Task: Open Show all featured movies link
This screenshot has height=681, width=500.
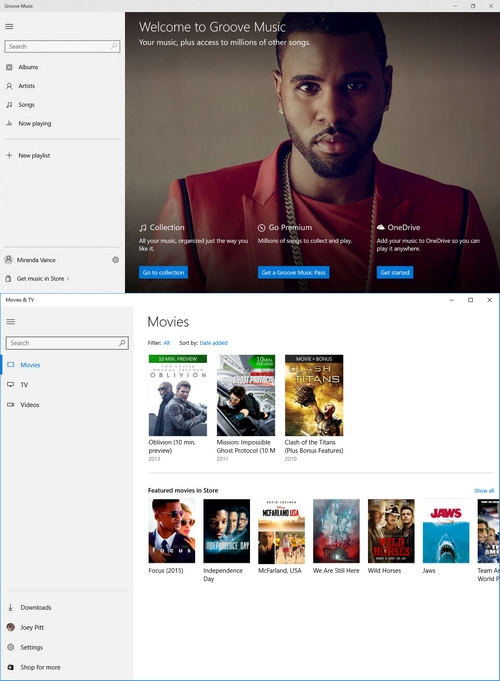Action: [484, 490]
